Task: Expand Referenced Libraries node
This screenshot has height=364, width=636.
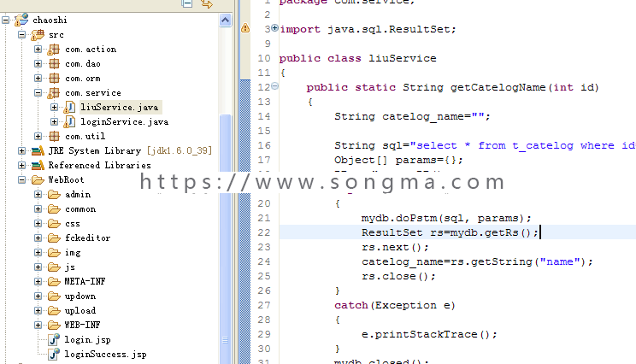Action: pos(22,166)
